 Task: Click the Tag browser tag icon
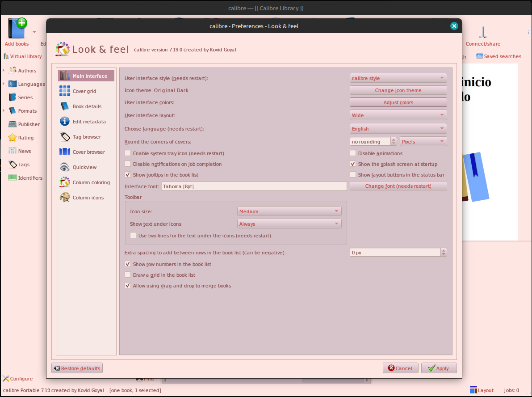click(x=64, y=137)
